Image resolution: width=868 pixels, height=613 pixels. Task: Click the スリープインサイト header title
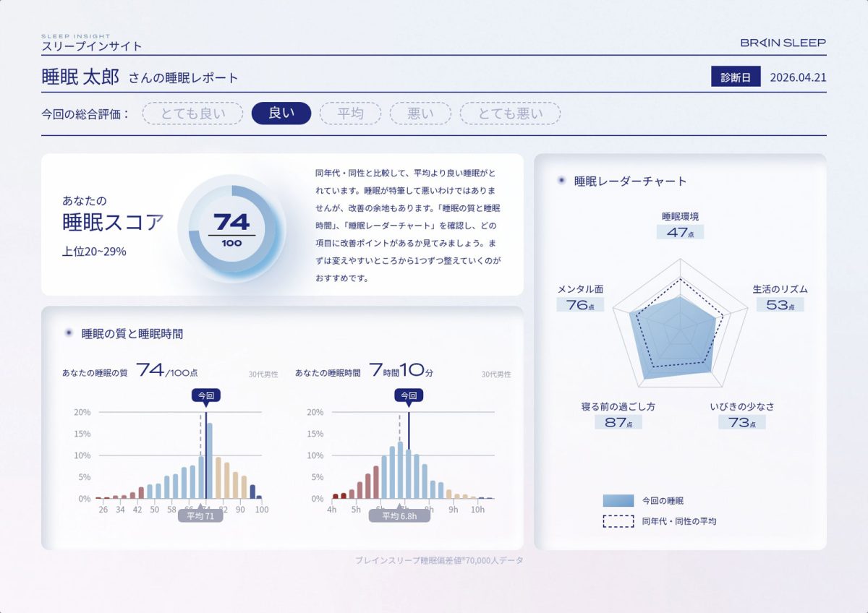point(92,46)
